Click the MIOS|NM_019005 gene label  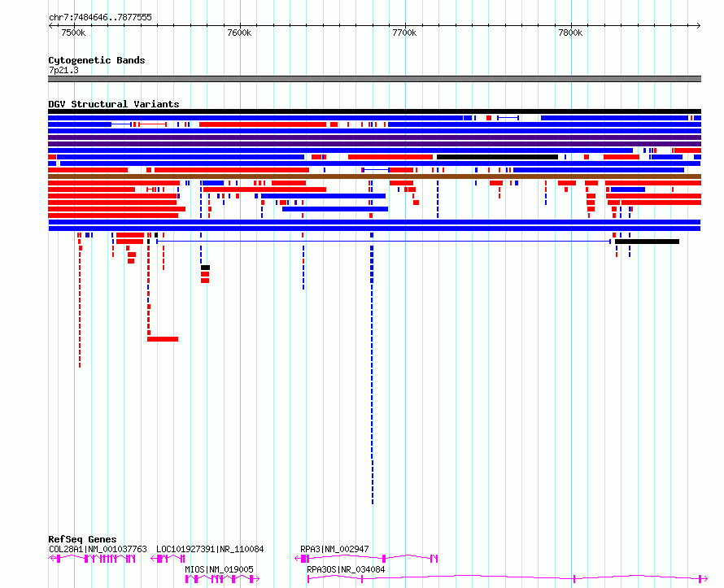(220, 569)
